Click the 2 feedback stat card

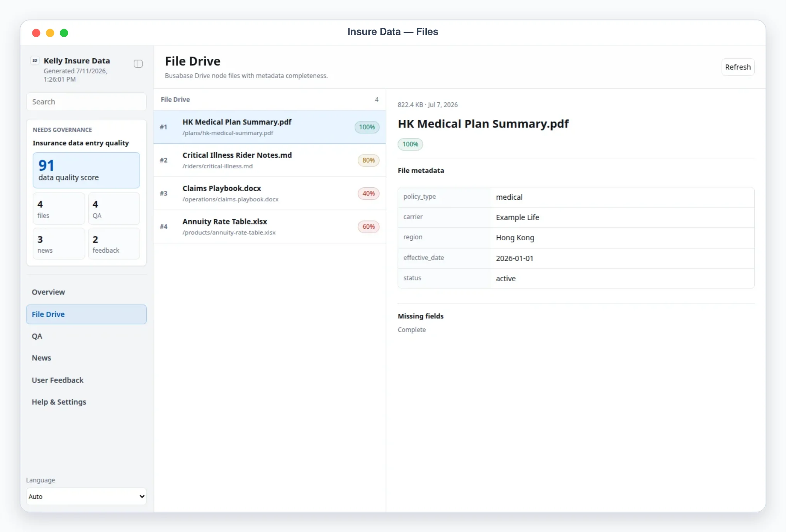pos(114,243)
